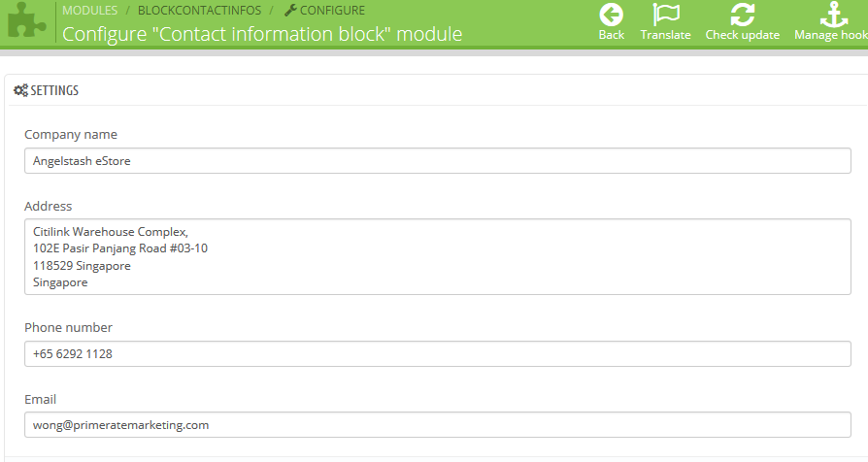The height and width of the screenshot is (462, 868).
Task: Click the "Phone number" field label
Action: [69, 328]
